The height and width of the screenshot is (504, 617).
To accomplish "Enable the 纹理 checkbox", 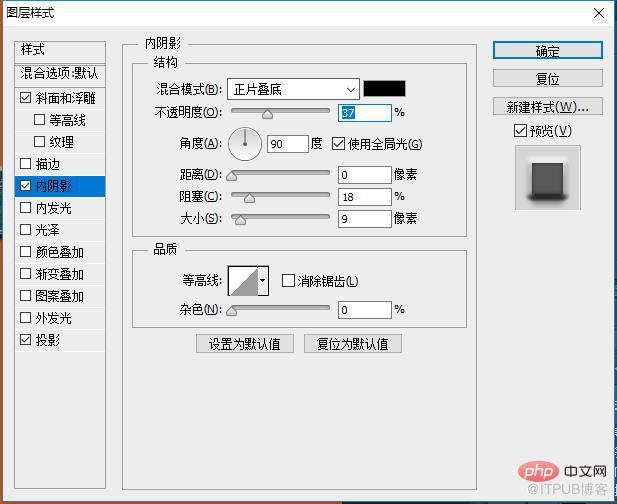I will pyautogui.click(x=39, y=141).
